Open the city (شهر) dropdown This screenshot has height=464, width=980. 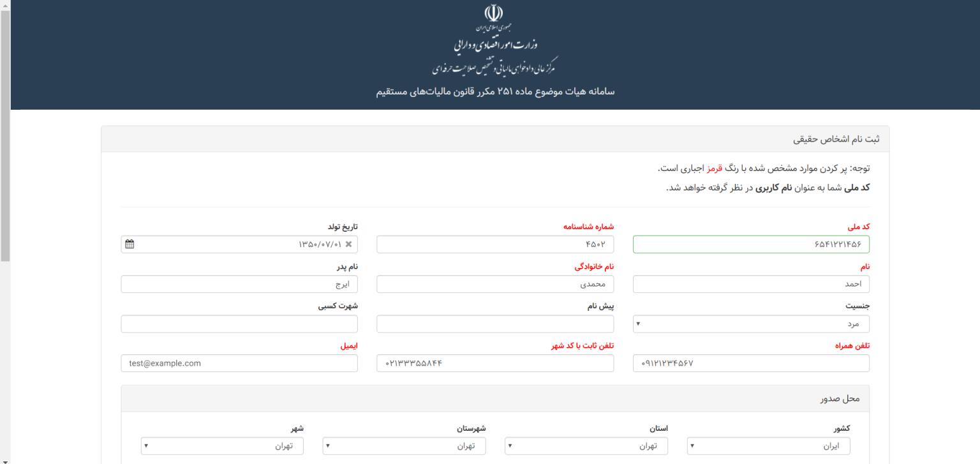221,446
